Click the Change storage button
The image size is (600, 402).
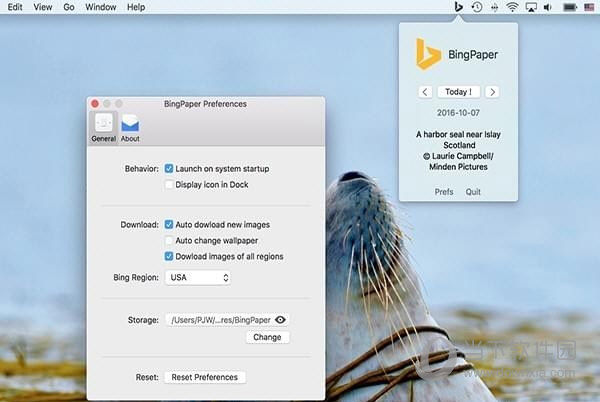tap(267, 337)
